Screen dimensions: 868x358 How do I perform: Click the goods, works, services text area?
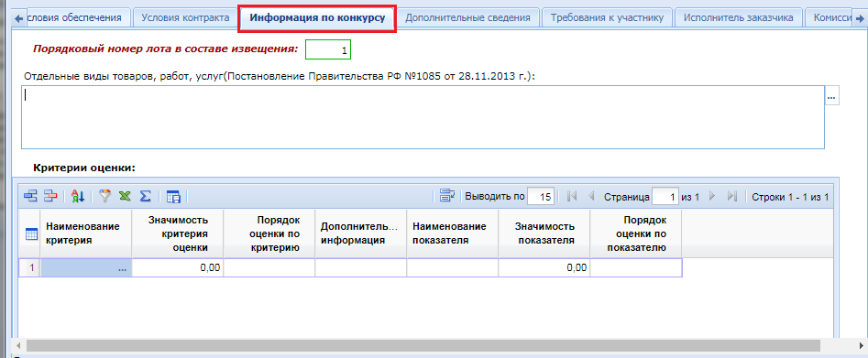(423, 117)
